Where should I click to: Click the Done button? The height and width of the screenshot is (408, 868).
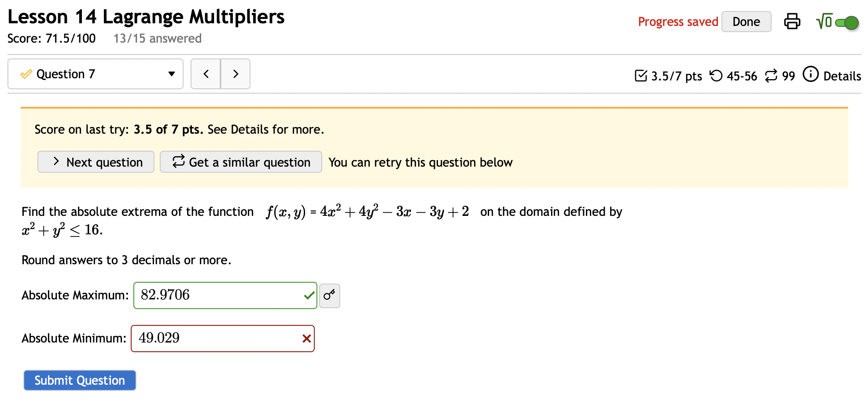pyautogui.click(x=746, y=21)
